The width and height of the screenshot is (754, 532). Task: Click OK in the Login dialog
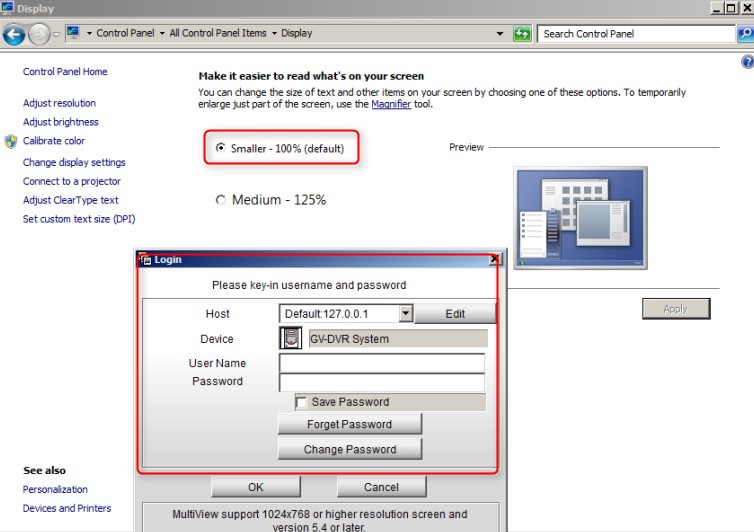coord(256,487)
